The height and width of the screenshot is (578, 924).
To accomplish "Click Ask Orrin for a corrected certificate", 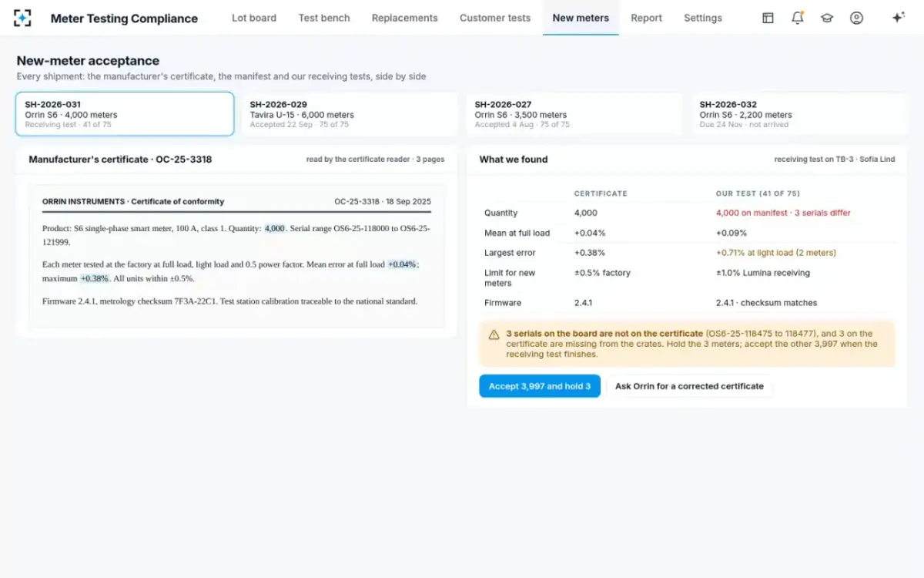I will click(689, 386).
